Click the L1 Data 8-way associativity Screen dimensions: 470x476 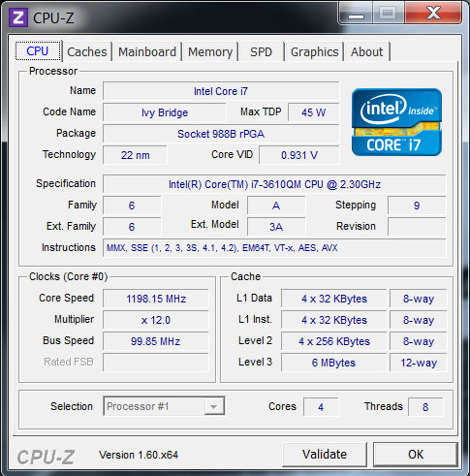(419, 299)
